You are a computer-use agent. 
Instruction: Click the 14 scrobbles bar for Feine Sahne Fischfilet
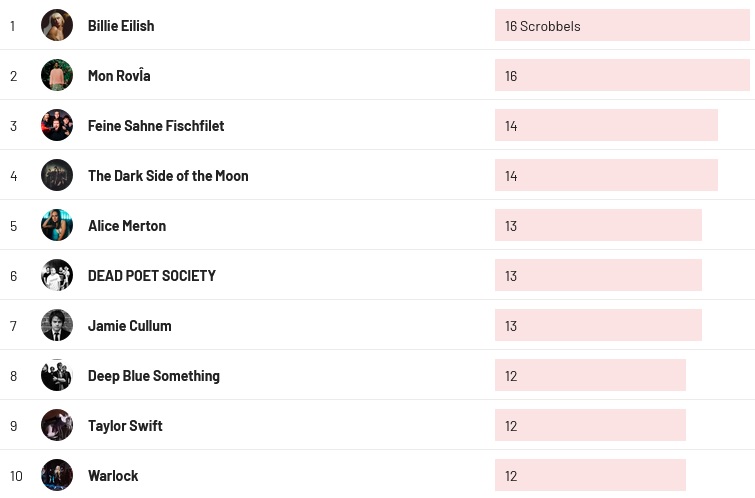click(606, 126)
